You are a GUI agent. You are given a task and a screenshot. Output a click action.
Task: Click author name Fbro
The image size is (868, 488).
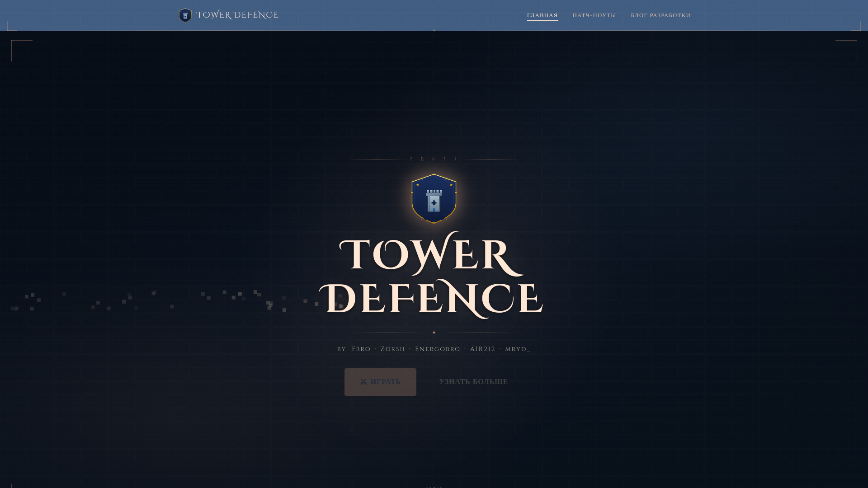click(361, 349)
